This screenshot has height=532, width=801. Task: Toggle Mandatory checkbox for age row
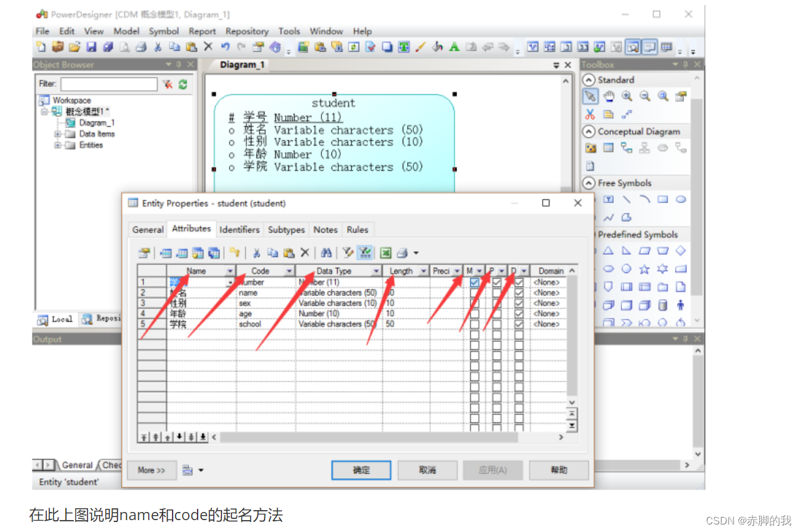click(x=475, y=314)
